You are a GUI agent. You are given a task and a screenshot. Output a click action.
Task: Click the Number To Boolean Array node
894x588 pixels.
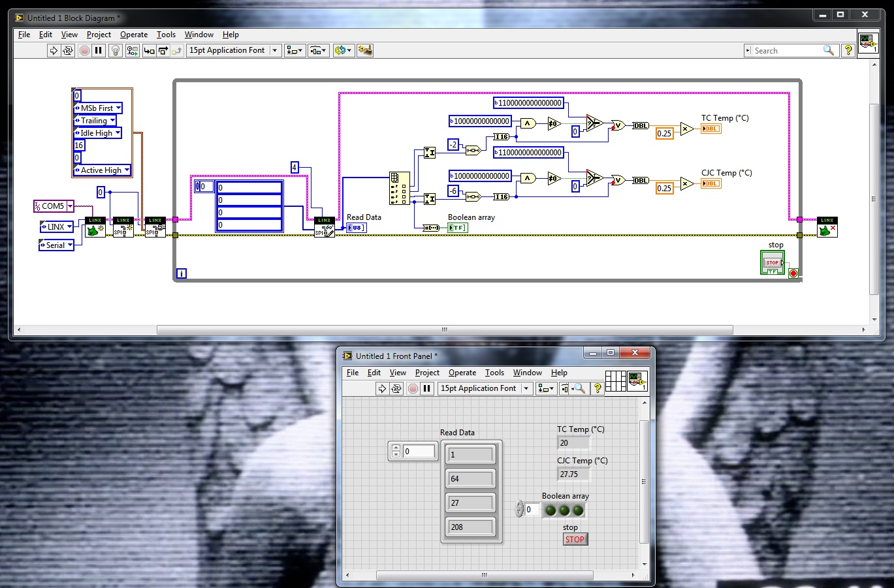431,228
